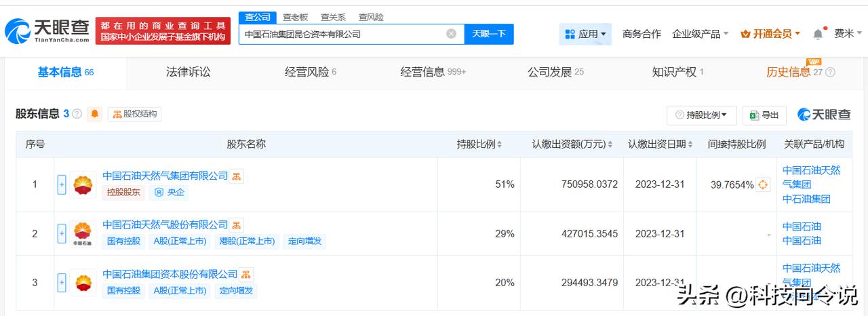Open 中国石油集团资本股份有限公司 shareholder link
This screenshot has width=868, height=316.
pyautogui.click(x=170, y=274)
